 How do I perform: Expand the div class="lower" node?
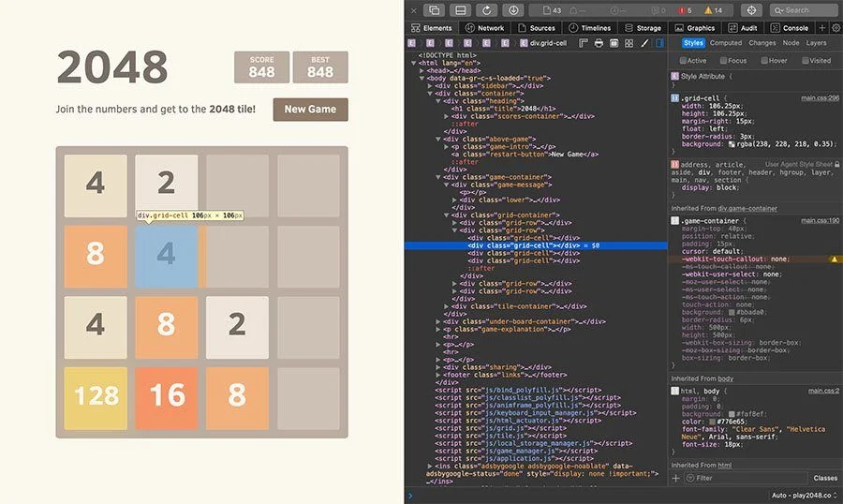(454, 200)
